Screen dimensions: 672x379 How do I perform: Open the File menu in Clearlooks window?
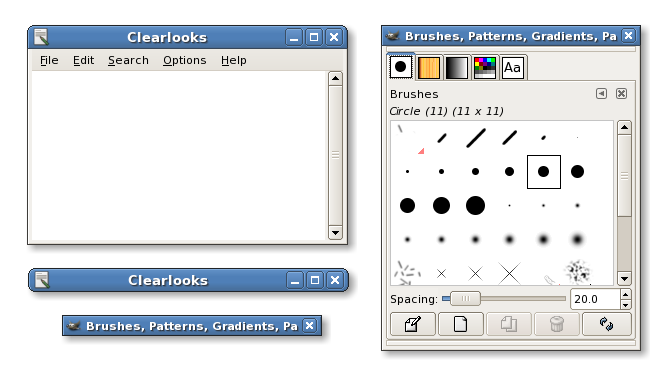49,60
